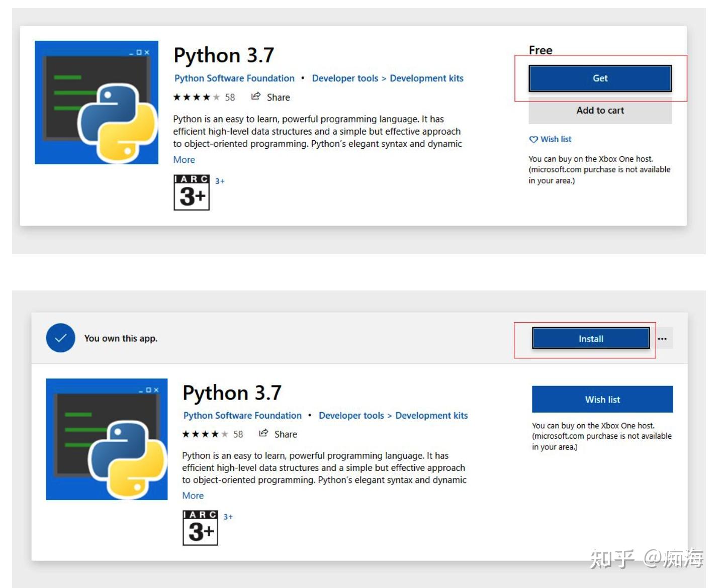This screenshot has width=722, height=588.
Task: Click the Install button
Action: [x=591, y=339]
